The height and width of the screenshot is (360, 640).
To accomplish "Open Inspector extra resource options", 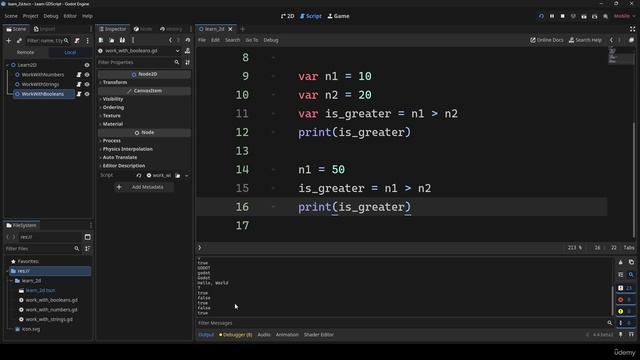I will click(x=133, y=40).
